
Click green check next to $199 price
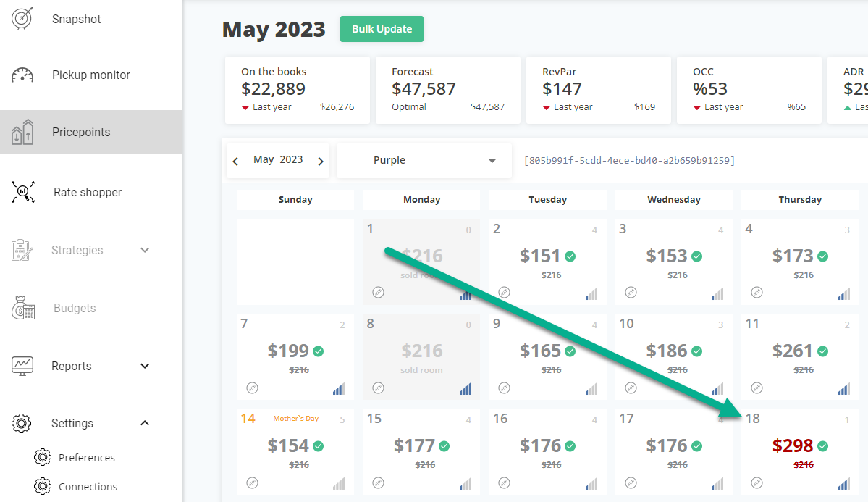point(319,351)
